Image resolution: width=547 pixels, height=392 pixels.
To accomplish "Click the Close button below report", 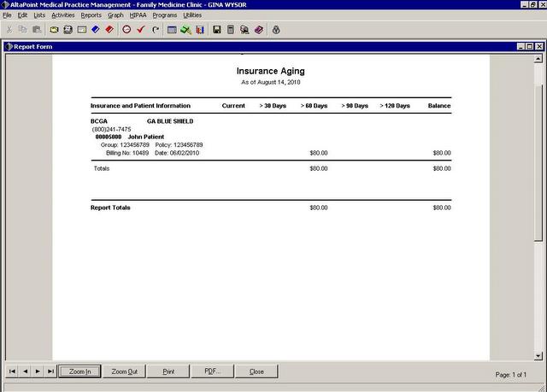I will pos(256,372).
